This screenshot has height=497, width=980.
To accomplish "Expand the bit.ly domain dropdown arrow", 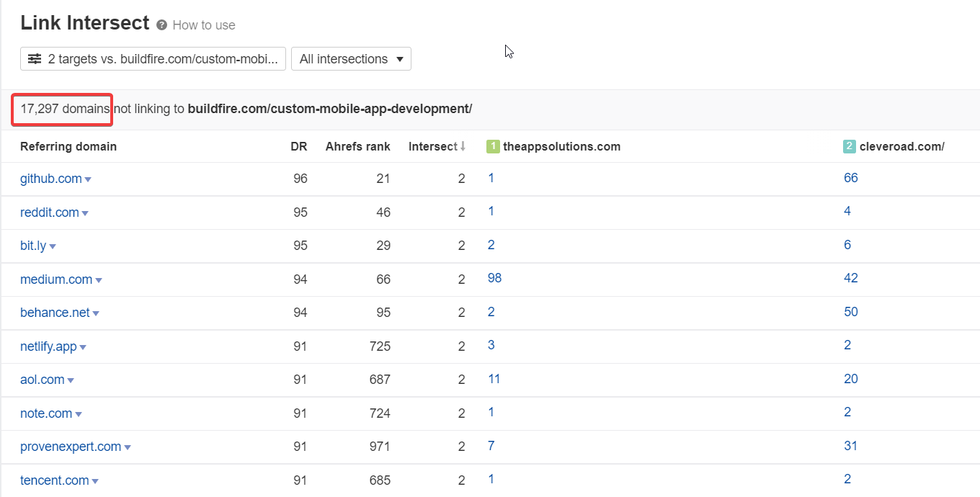I will pos(53,247).
